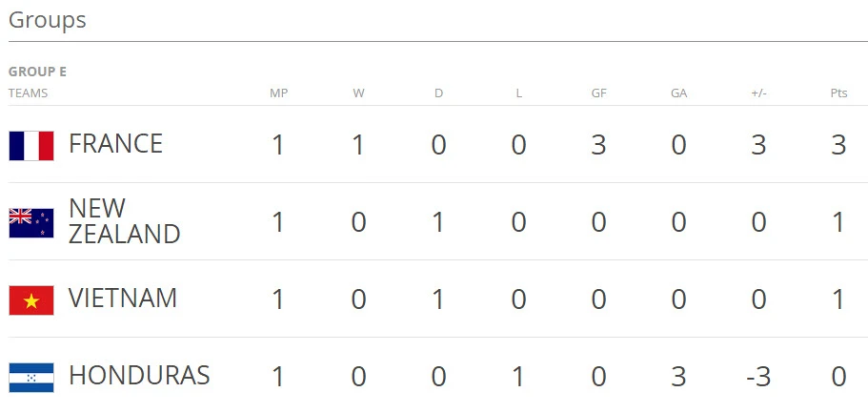Click the Groups heading

click(x=48, y=20)
